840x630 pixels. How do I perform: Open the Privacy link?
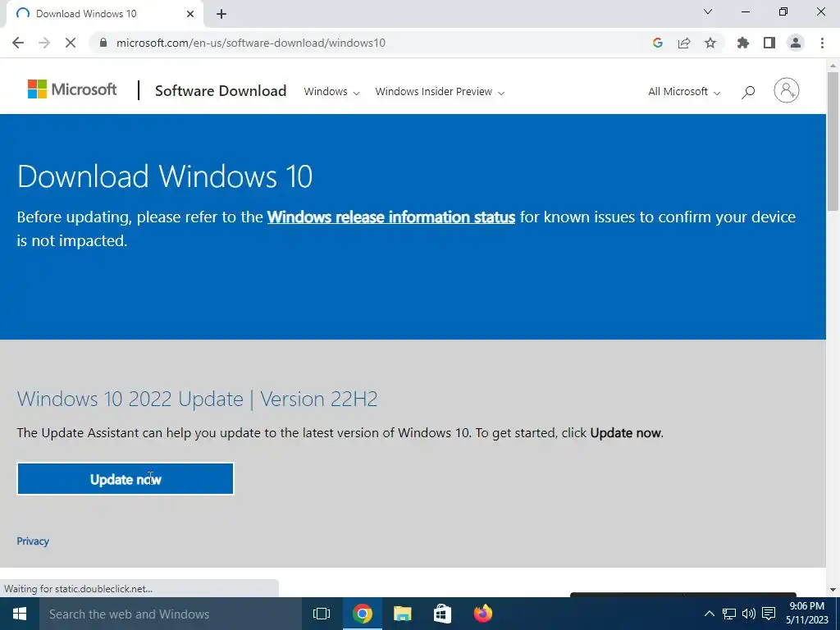pos(33,541)
